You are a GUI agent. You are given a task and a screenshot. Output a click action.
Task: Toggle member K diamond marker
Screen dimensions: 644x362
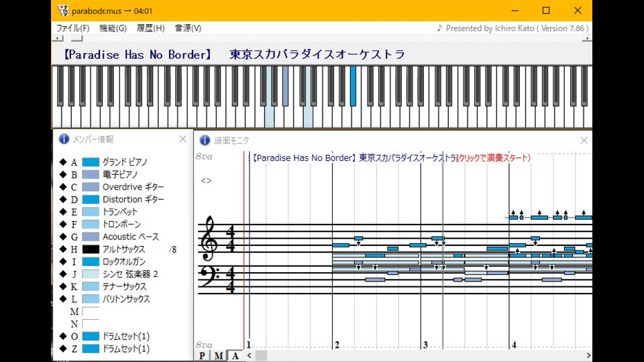pos(63,286)
